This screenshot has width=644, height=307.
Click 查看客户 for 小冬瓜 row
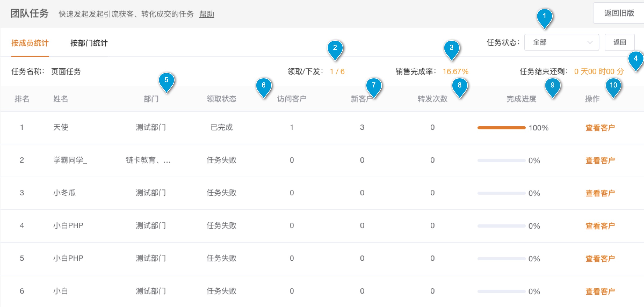[600, 193]
